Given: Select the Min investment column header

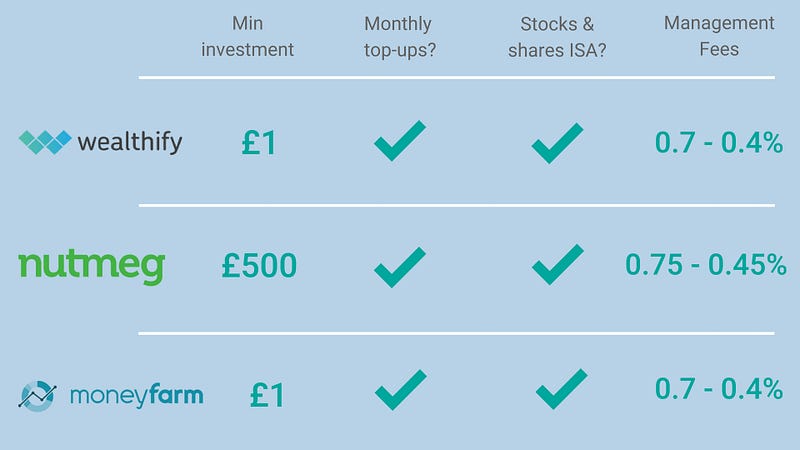Looking at the screenshot, I should [x=247, y=36].
